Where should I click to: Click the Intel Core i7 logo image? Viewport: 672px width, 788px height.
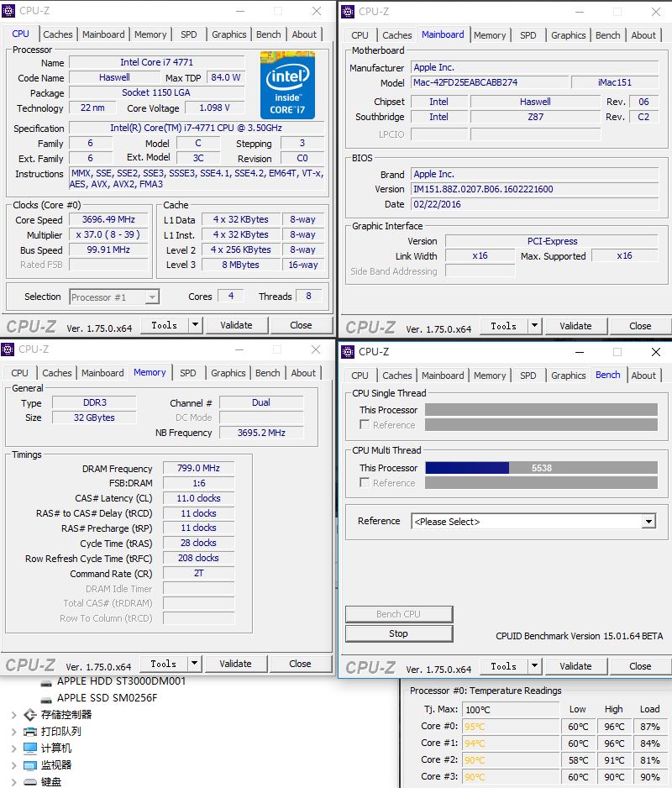(x=287, y=85)
